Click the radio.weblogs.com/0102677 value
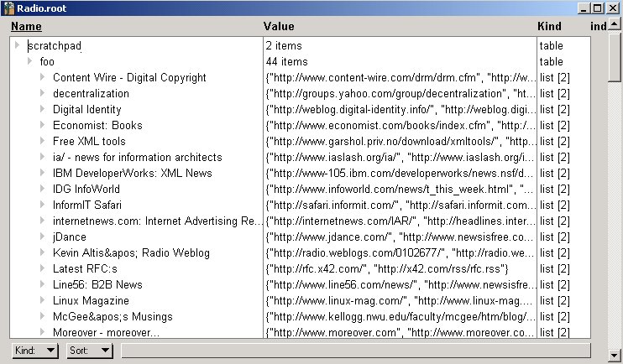Image resolution: width=623 pixels, height=364 pixels. tap(400, 252)
